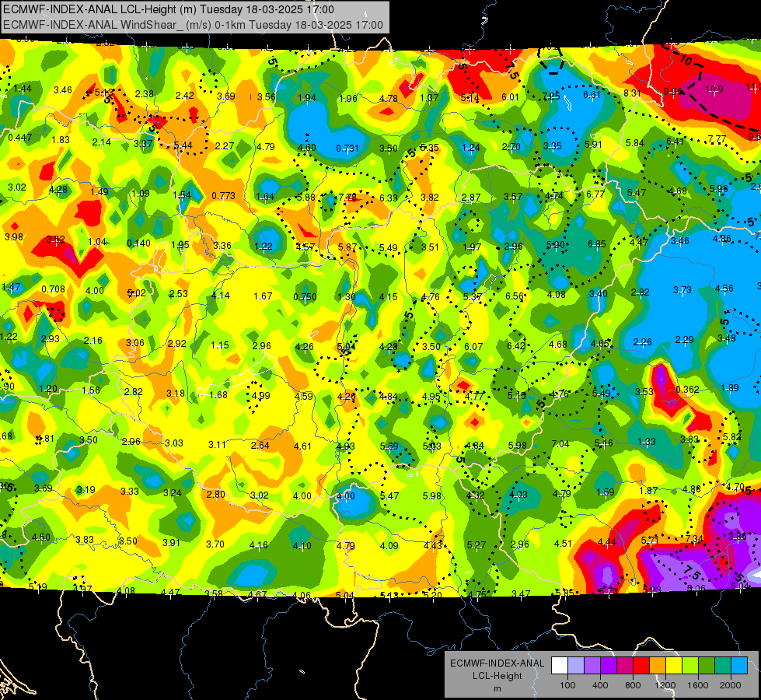Pick the orange swatch in the legend
The height and width of the screenshot is (700, 761).
coord(658,666)
